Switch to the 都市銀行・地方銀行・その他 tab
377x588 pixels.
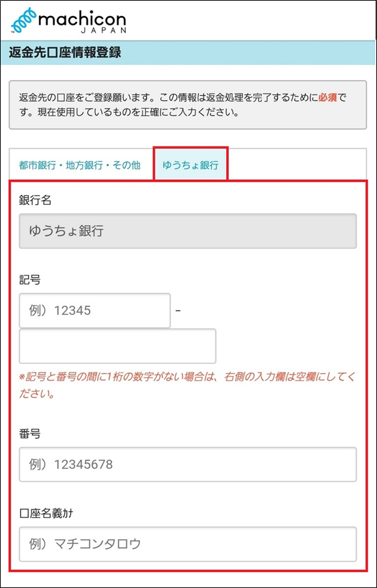[x=80, y=165]
